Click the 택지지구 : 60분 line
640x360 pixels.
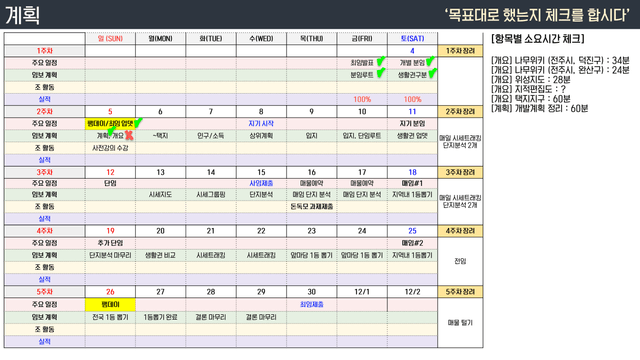[x=531, y=99]
